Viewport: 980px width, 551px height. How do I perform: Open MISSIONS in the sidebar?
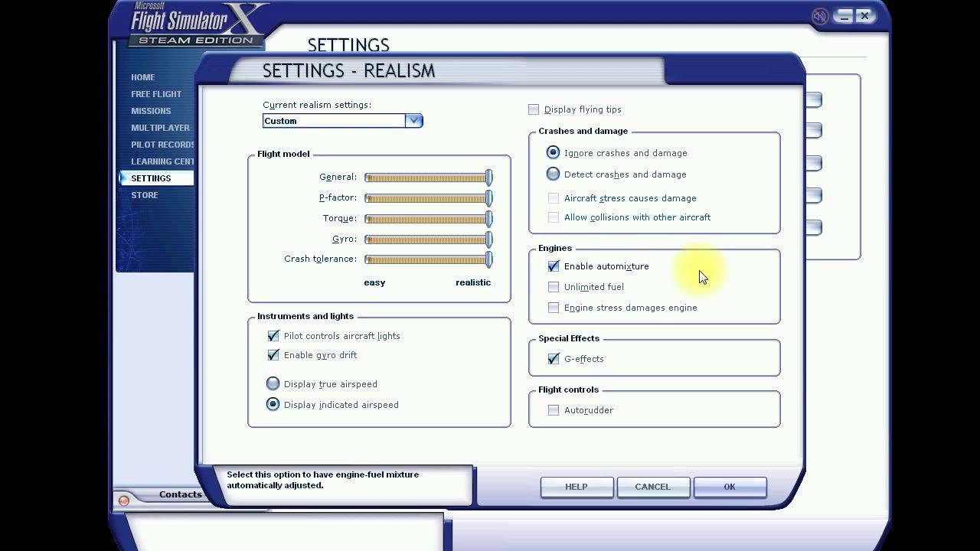click(151, 111)
